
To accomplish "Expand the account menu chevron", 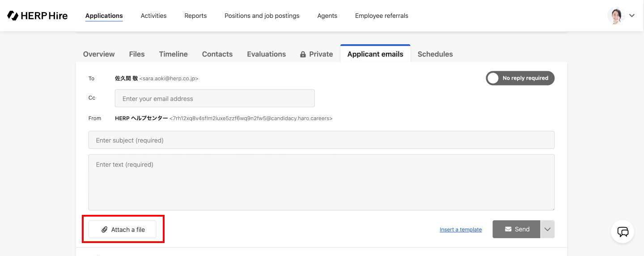I will click(632, 16).
